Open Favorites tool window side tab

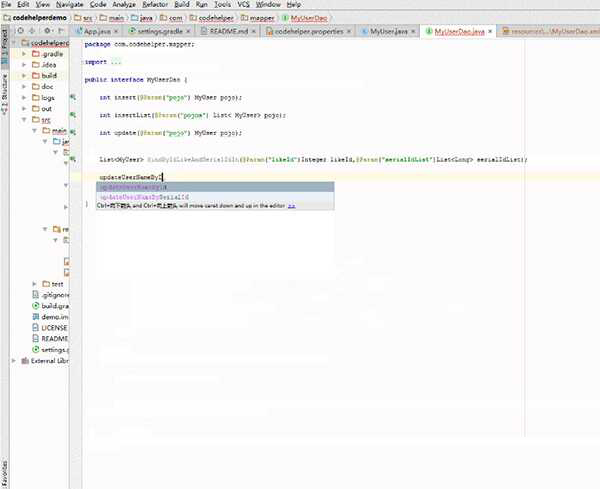(4, 473)
